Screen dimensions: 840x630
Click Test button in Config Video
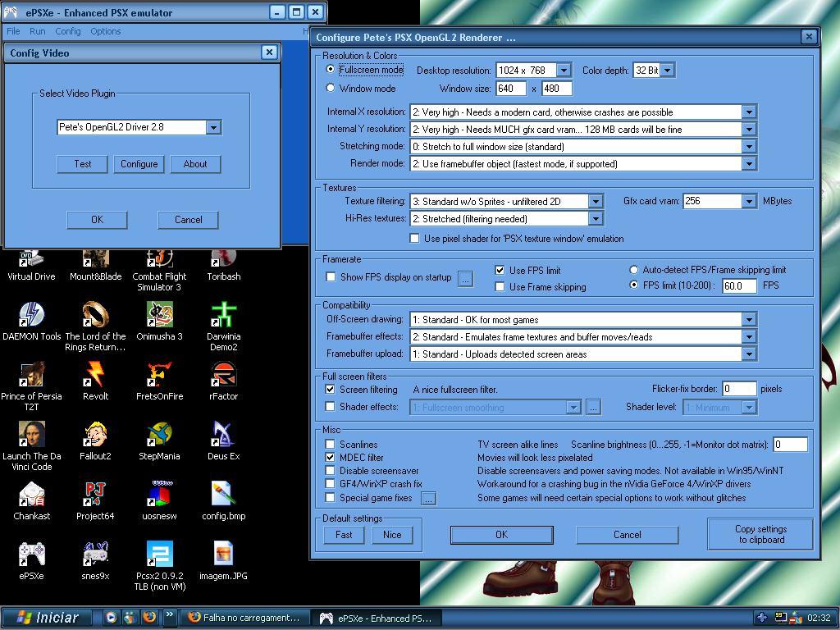tap(83, 164)
